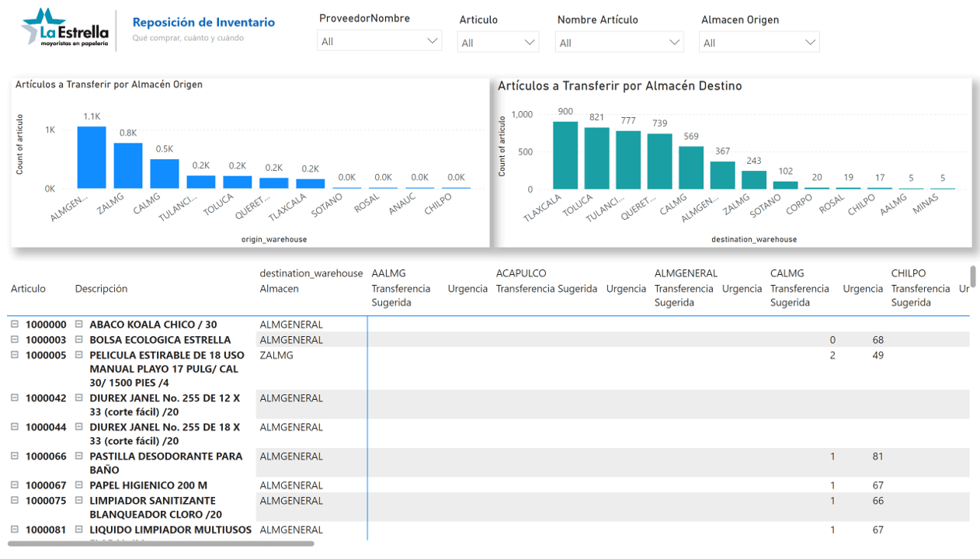
Task: Collapse the PASTILLA DESODORANTE description expander
Action: click(79, 456)
